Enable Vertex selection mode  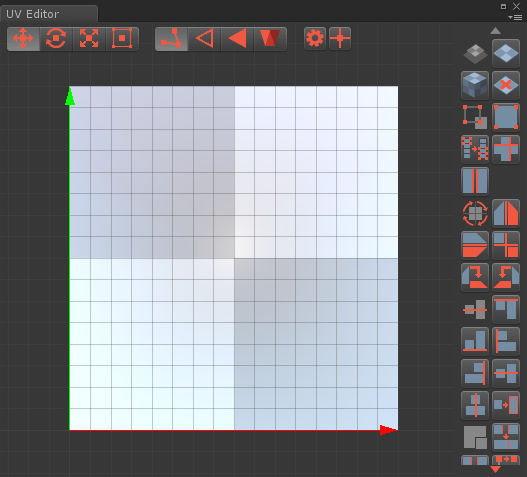point(171,39)
